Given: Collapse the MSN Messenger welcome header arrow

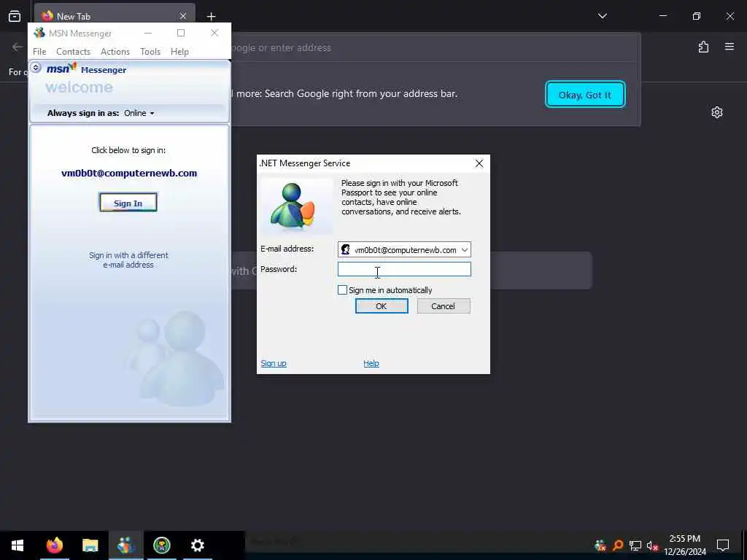Looking at the screenshot, I should 36,68.
